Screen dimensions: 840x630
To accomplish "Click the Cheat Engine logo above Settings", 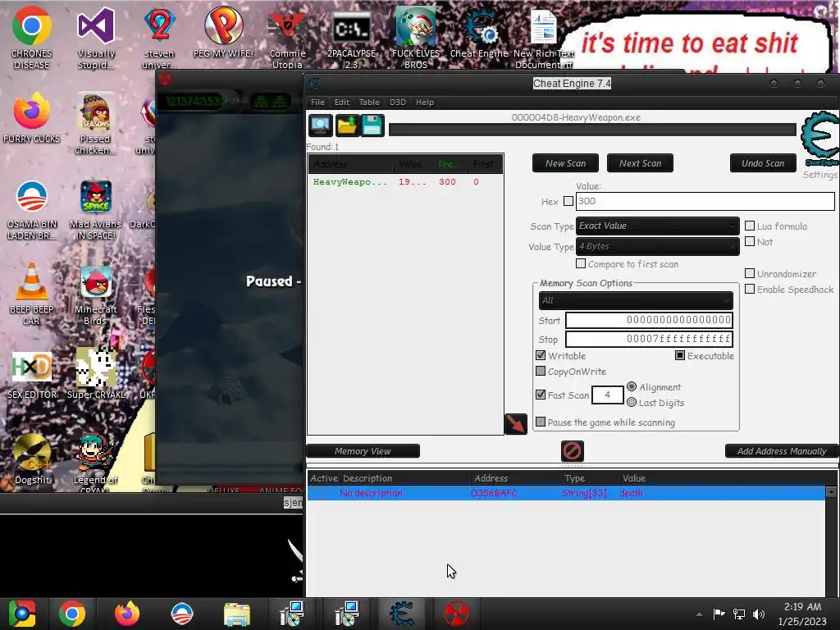I will 819,138.
